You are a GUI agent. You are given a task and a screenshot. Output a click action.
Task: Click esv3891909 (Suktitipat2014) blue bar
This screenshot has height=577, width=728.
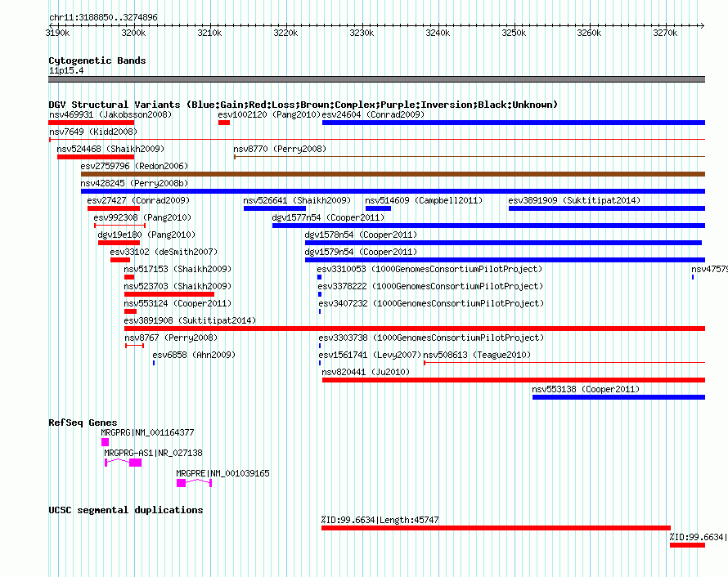607,208
